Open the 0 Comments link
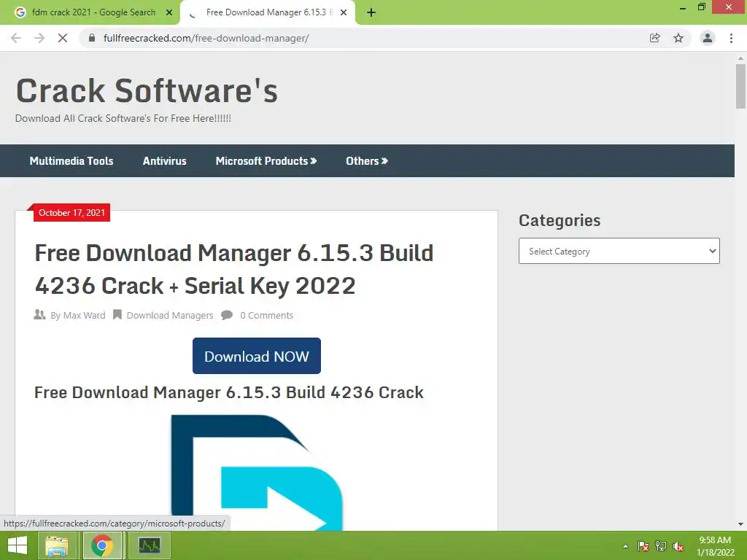This screenshot has height=560, width=747. click(266, 315)
